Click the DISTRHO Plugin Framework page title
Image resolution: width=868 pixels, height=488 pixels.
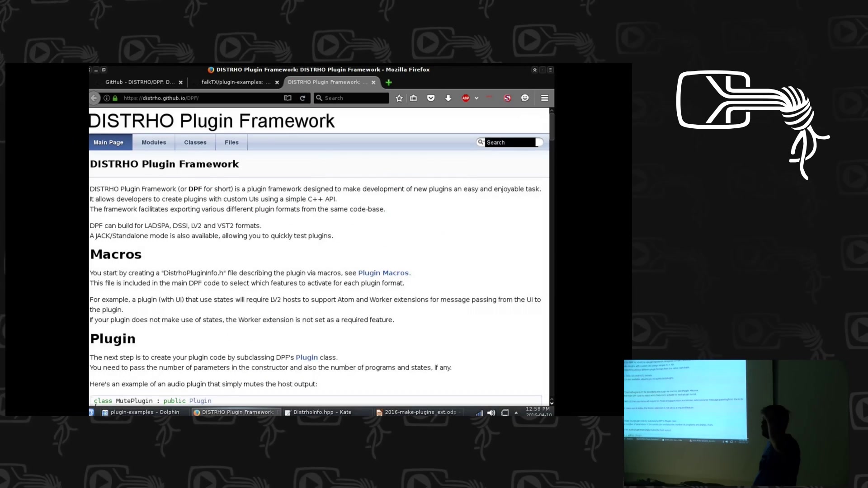coord(212,121)
